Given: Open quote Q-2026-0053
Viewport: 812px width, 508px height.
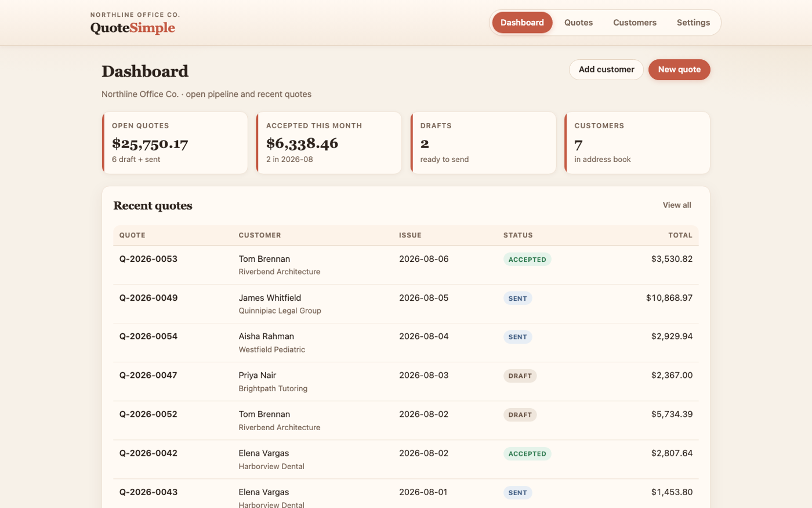Looking at the screenshot, I should click(x=148, y=259).
